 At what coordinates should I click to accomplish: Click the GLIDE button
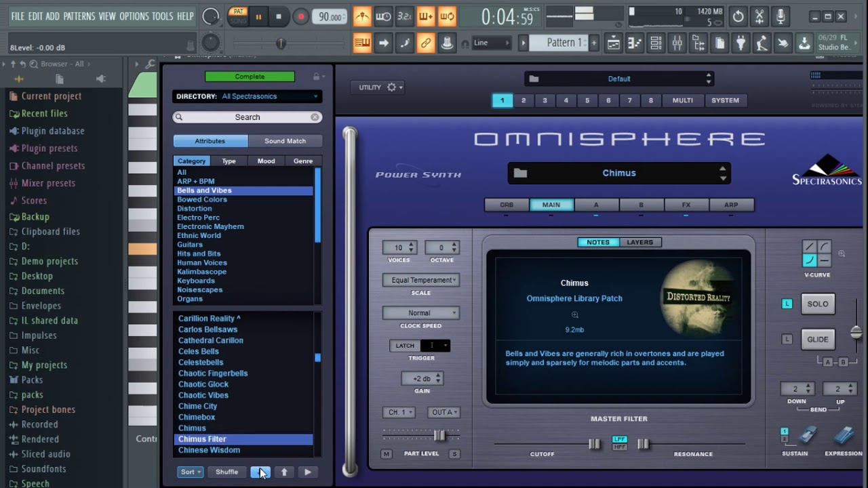click(817, 340)
